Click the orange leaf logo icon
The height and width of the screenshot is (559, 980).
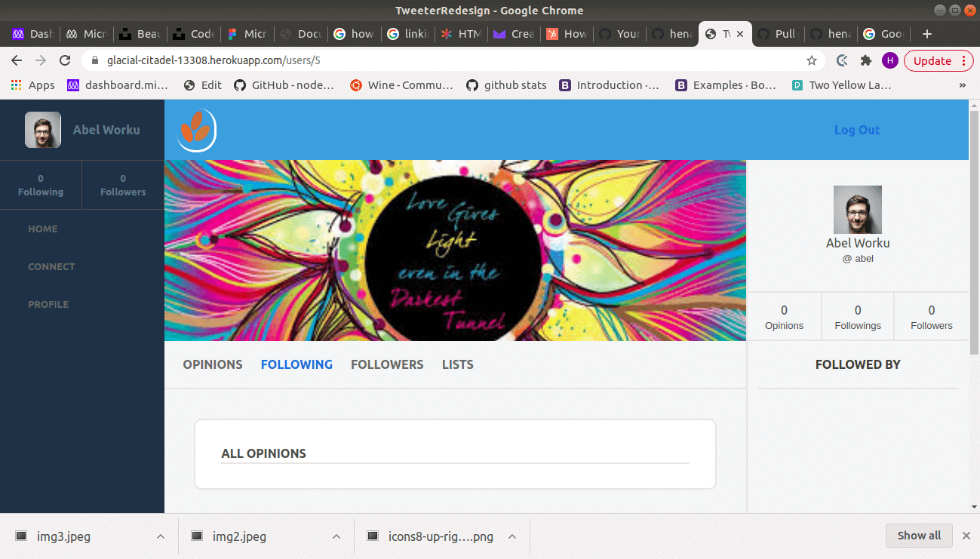click(x=196, y=130)
